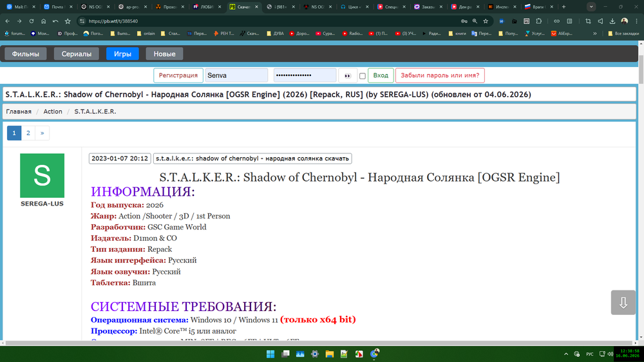The width and height of the screenshot is (644, 362).
Task: Click the Chrome icon on the taskbar
Action: [x=374, y=354]
